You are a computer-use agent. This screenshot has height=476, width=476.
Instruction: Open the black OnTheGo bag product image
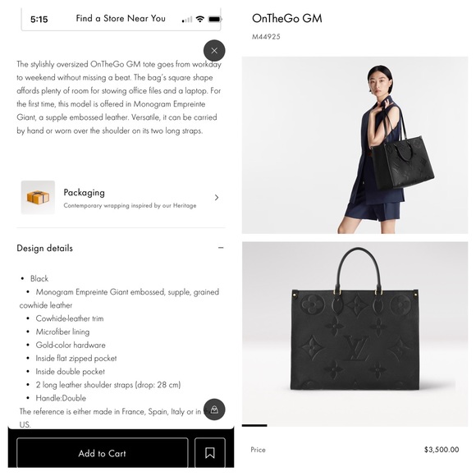click(x=355, y=333)
